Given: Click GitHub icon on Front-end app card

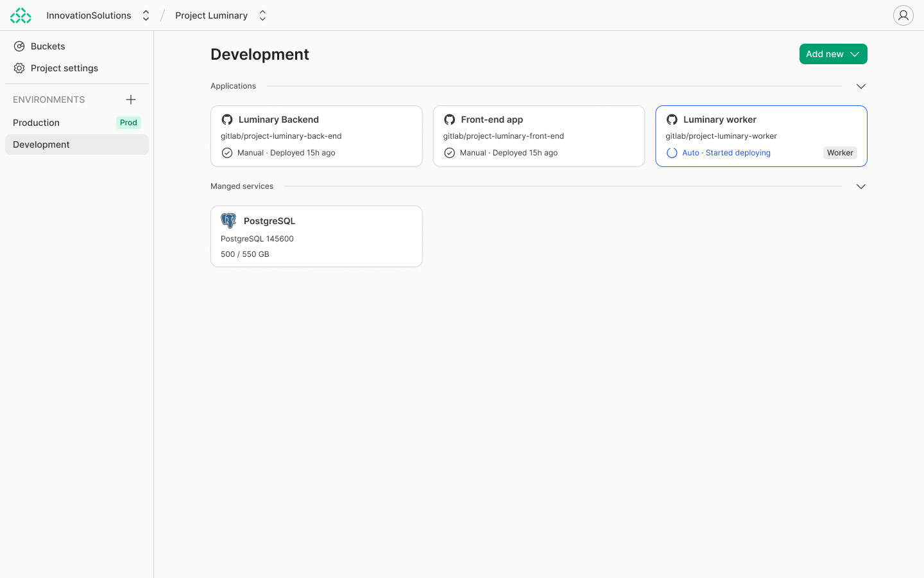Looking at the screenshot, I should [450, 119].
